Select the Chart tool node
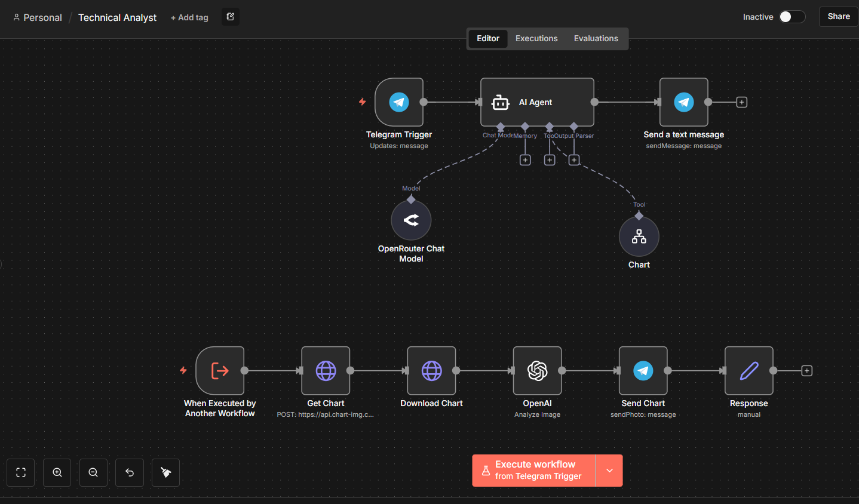Viewport: 859px width, 504px height. pyautogui.click(x=639, y=235)
